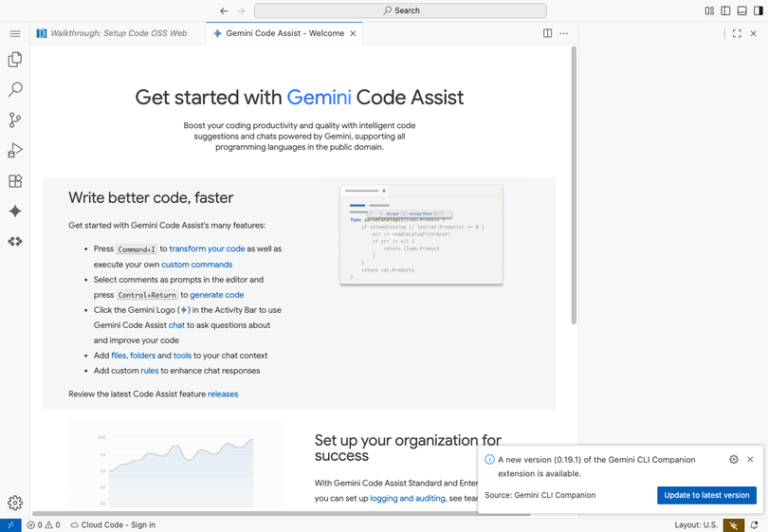
Task: Toggle the Primary Side Bar layout icon
Action: pos(726,10)
